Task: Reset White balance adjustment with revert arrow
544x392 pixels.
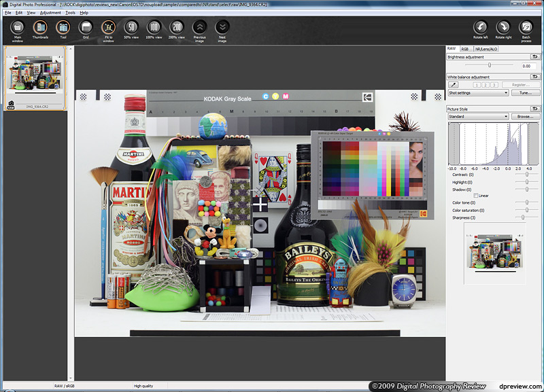Action: (534, 77)
